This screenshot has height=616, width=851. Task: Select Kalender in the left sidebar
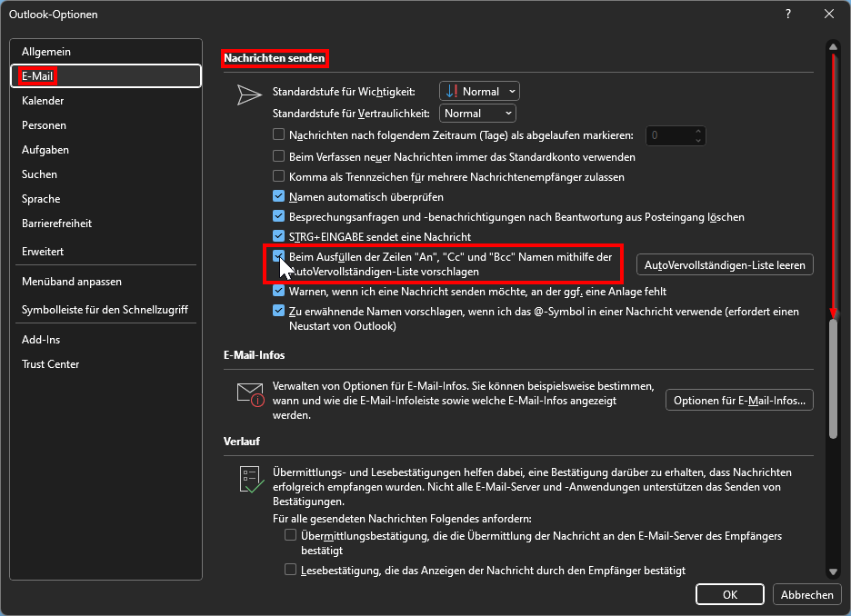coord(43,101)
